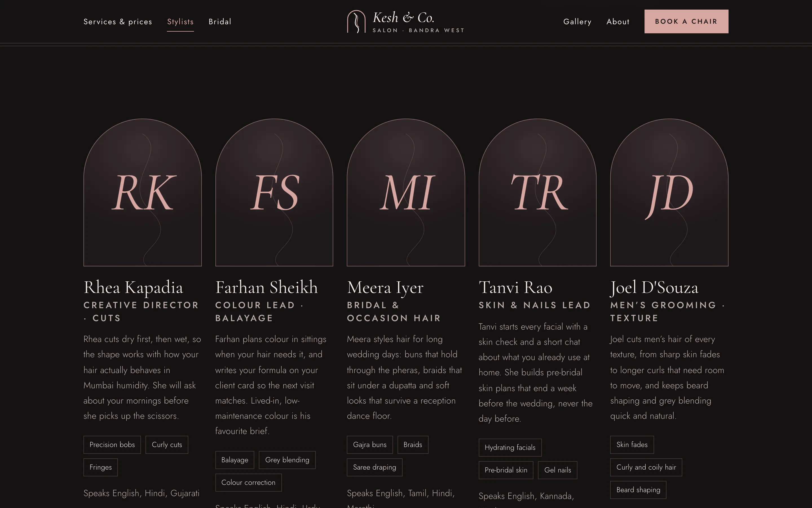Select the Precision bobs tag
The height and width of the screenshot is (508, 812).
coord(112,444)
